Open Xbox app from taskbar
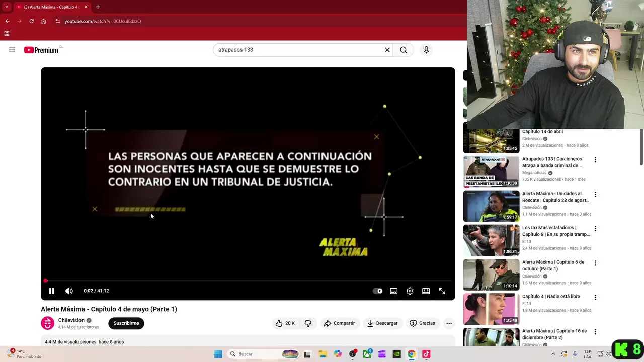Screen dimensions: 644x362 367,354
